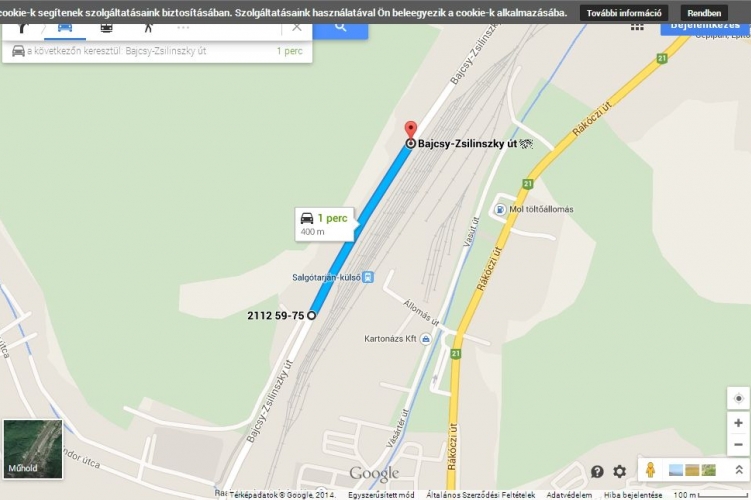This screenshot has height=500, width=751.
Task: Zoom in with the plus button
Action: point(738,423)
